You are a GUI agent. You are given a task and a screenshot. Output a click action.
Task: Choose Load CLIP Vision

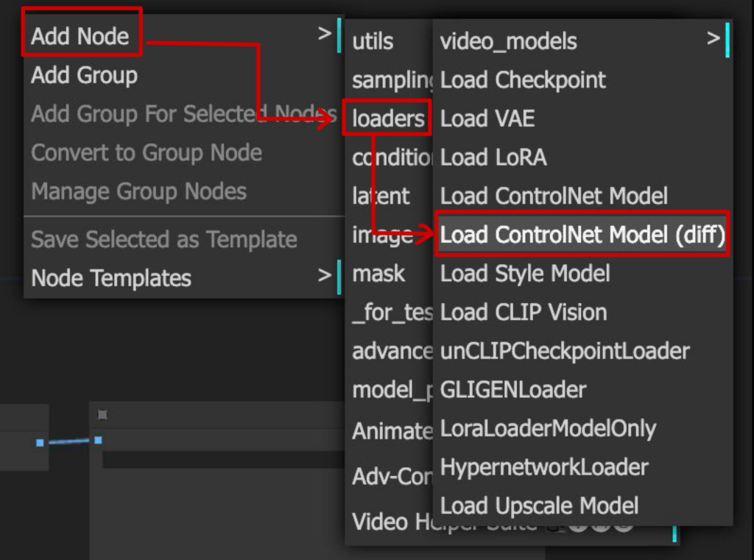[x=524, y=312]
